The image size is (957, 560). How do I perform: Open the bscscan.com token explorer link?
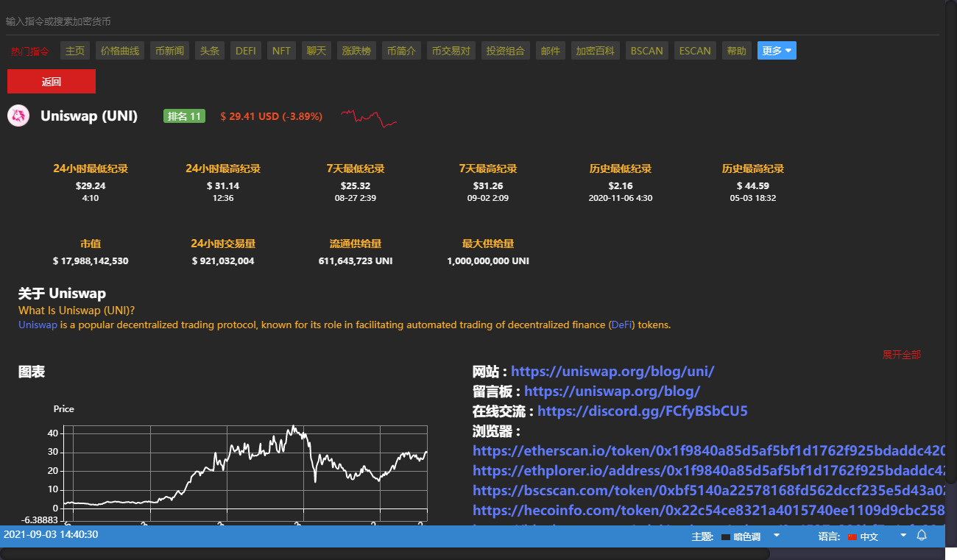coord(709,491)
